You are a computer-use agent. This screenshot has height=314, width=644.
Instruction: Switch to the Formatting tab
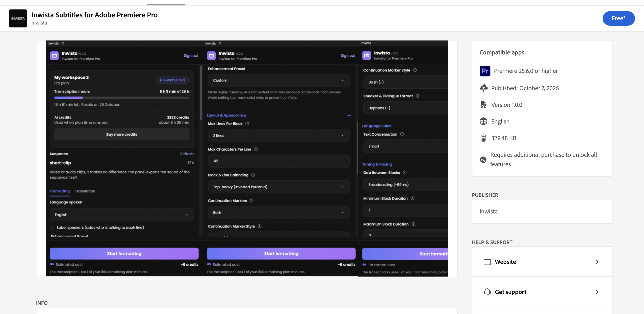[x=59, y=191]
